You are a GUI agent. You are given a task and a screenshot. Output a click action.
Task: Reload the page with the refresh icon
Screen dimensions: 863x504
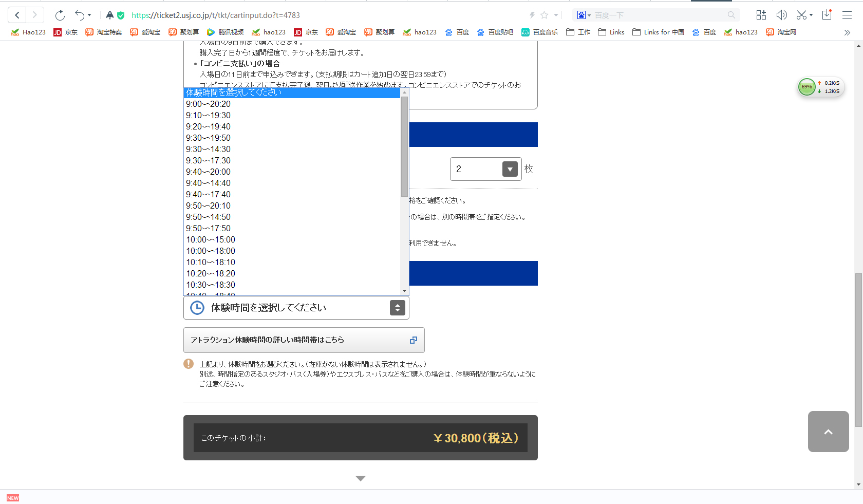pyautogui.click(x=60, y=15)
